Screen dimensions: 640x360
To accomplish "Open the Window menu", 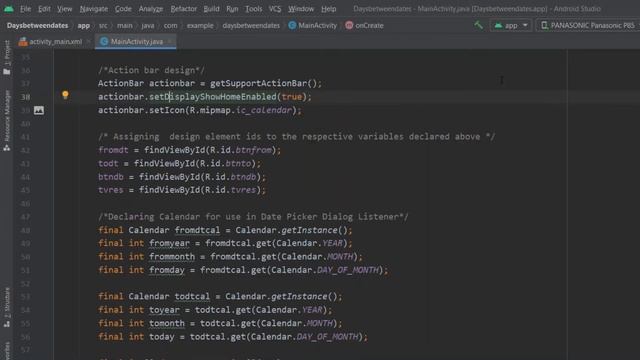I will coord(301,9).
